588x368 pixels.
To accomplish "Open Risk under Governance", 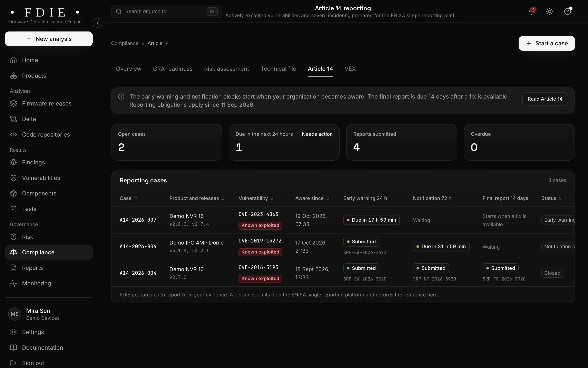I will pos(49,237).
